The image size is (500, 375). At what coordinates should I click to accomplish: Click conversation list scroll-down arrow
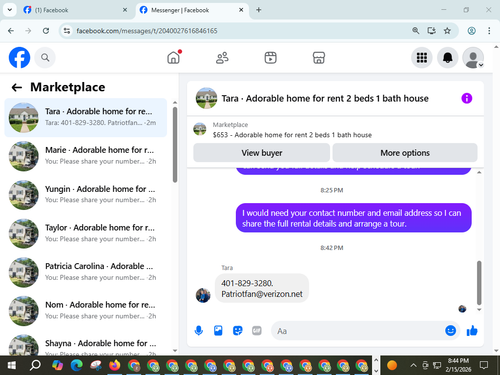pyautogui.click(x=175, y=350)
